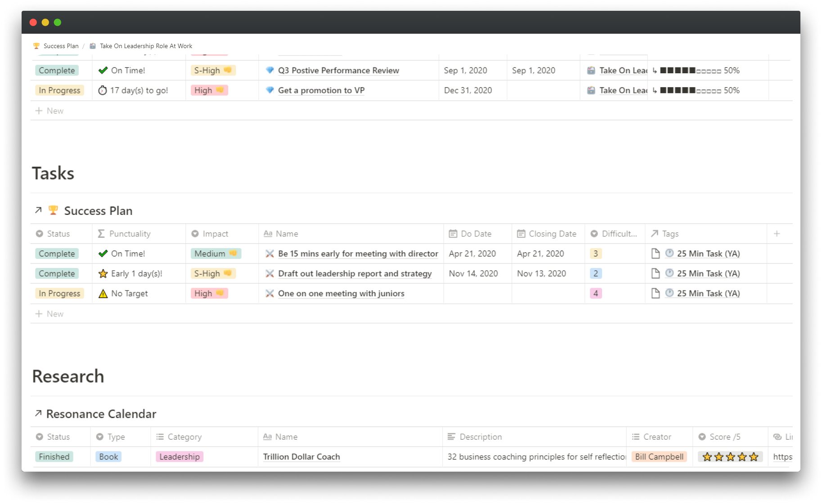Click trophy icon beside Success Plan heading
This screenshot has width=822, height=504.
[53, 210]
